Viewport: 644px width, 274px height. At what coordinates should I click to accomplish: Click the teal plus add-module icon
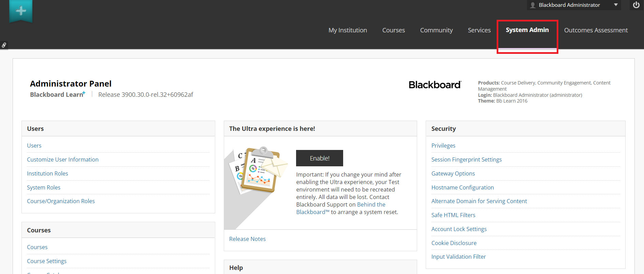[x=21, y=11]
